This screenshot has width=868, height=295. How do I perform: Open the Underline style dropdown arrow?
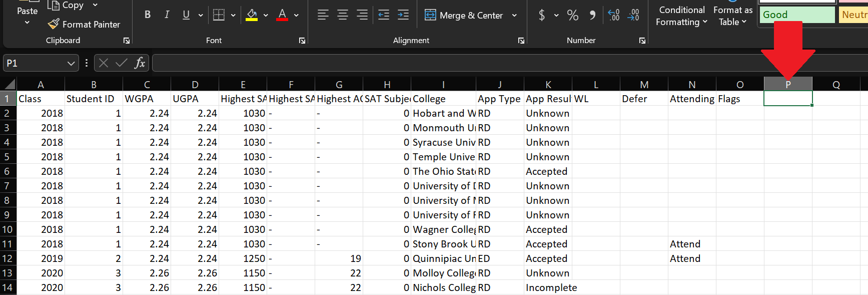(x=201, y=16)
